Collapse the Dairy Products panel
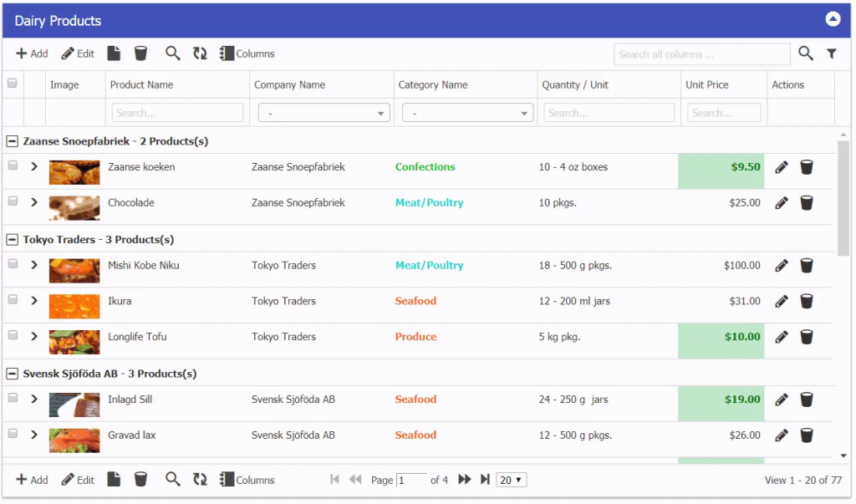 pos(833,20)
